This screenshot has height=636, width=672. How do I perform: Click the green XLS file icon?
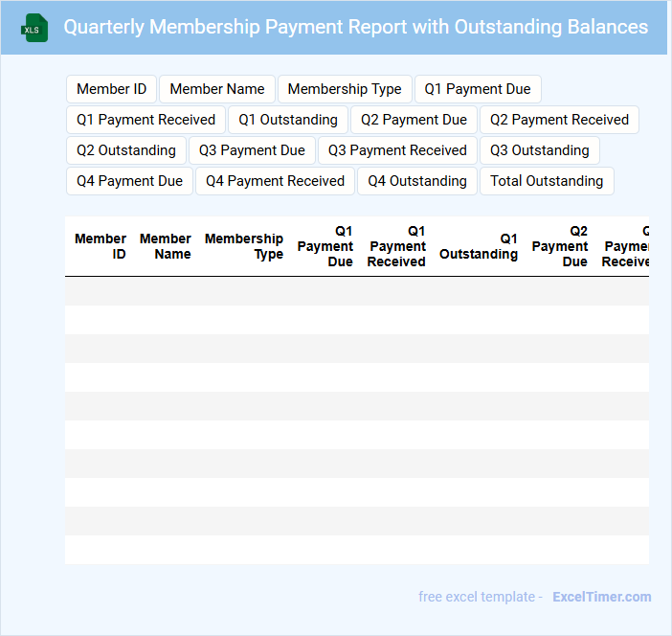34,28
